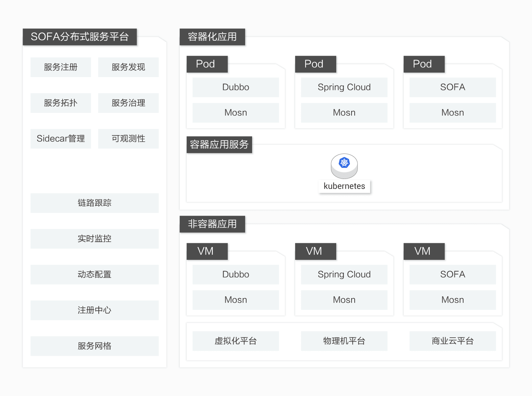Click the Pod label above SOFA
This screenshot has width=532, height=396.
(424, 64)
